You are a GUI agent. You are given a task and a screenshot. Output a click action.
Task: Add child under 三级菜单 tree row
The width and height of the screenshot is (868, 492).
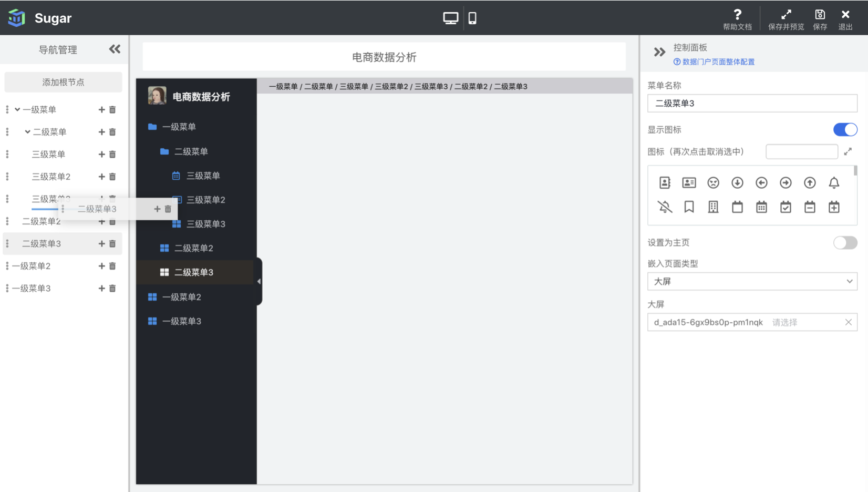[101, 154]
